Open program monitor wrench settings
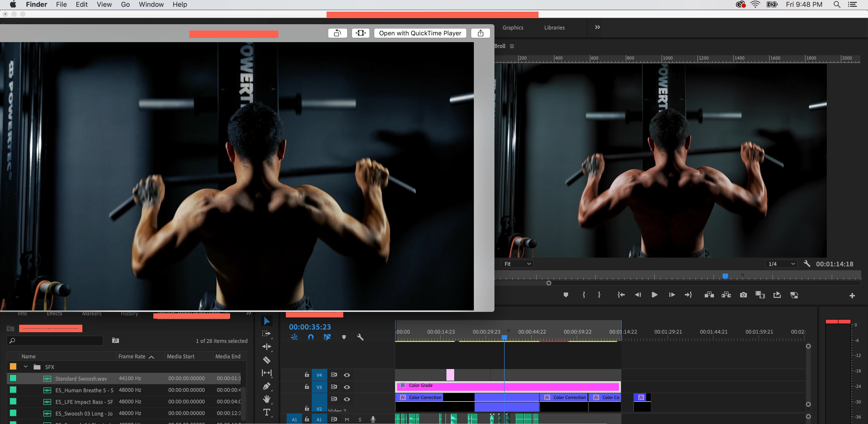Image resolution: width=868 pixels, height=424 pixels. (x=807, y=264)
